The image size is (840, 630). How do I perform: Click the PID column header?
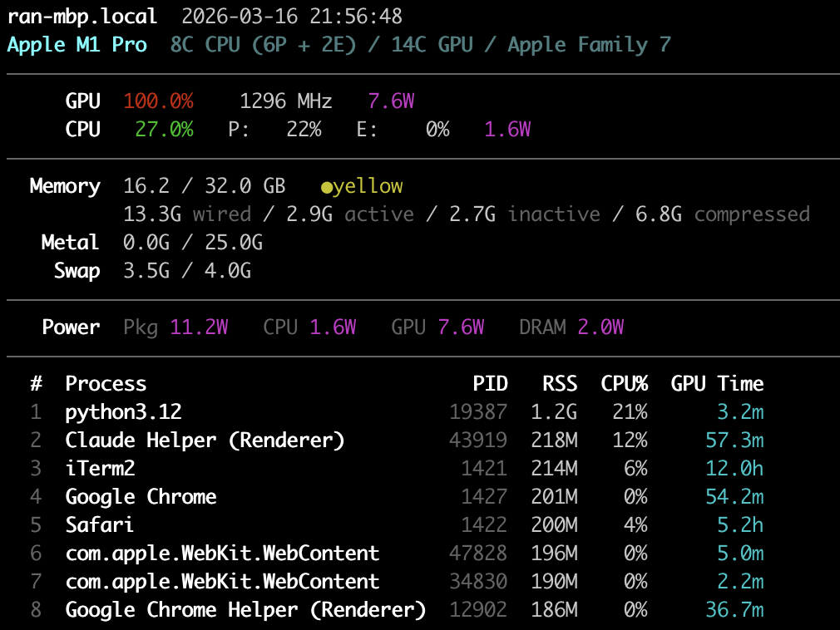(x=490, y=384)
